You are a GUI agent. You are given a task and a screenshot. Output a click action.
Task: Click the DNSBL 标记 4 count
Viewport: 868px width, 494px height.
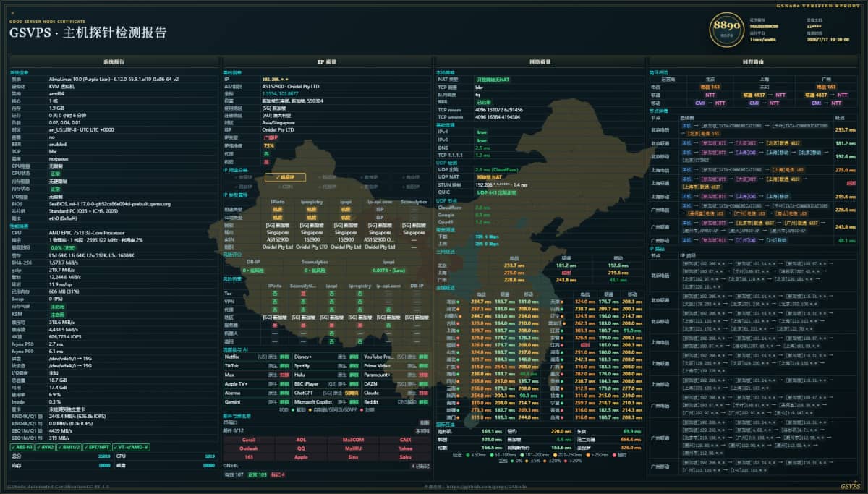(278, 474)
